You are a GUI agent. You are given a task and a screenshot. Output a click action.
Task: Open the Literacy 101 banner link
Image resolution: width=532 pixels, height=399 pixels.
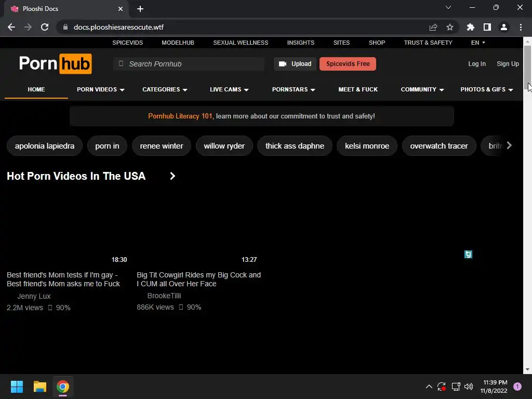point(180,116)
